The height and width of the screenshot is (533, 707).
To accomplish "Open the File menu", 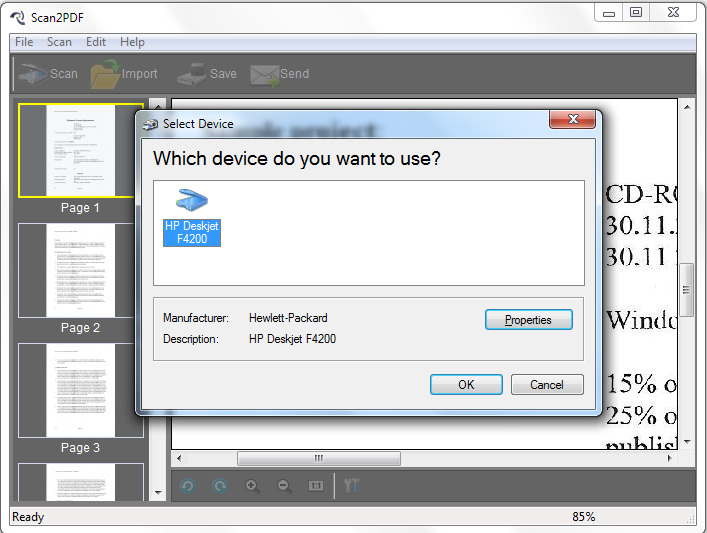I will point(24,42).
